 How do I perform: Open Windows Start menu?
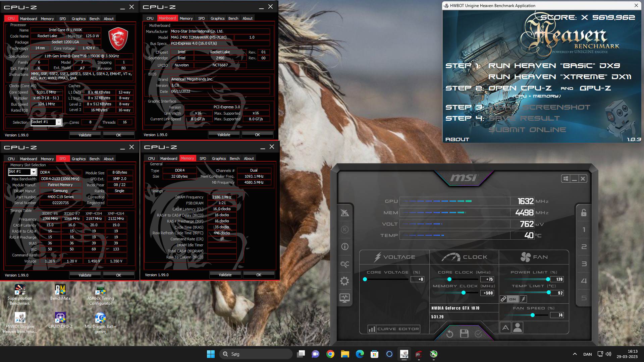(x=211, y=354)
